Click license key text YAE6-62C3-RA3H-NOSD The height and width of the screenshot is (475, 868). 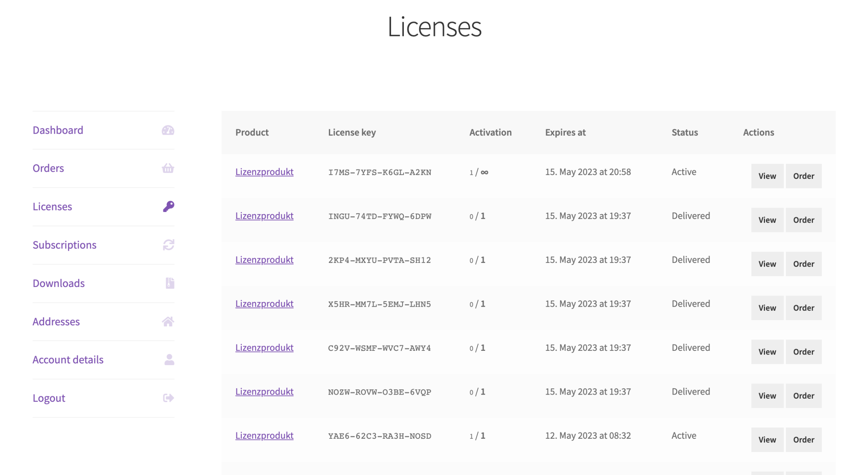click(379, 436)
